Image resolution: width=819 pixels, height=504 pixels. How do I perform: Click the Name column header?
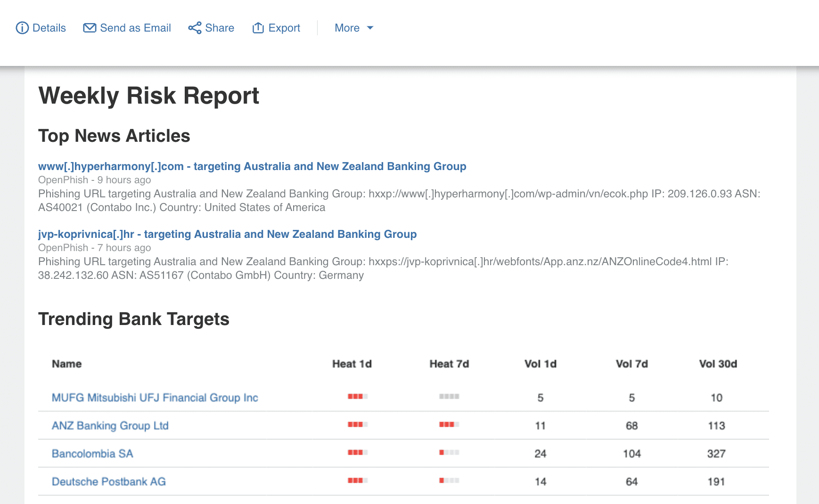click(x=67, y=364)
